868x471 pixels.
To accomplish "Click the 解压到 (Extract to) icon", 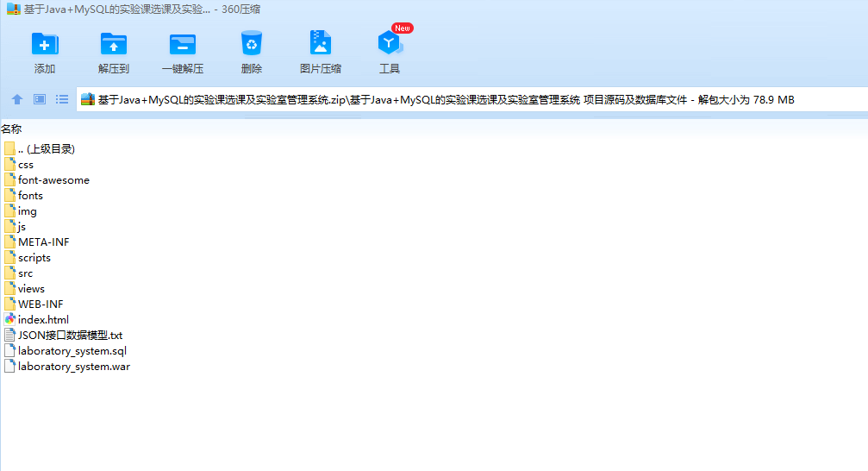I will 114,44.
